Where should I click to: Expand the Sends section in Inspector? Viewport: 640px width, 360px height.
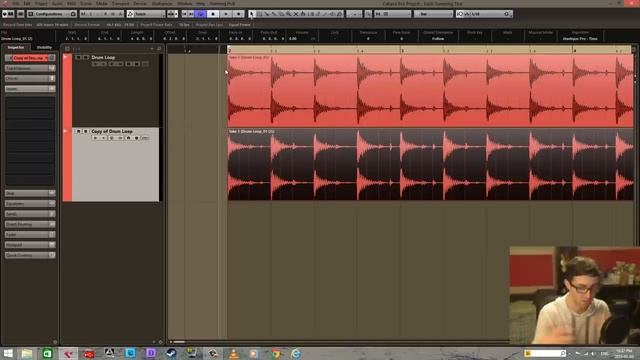[30, 214]
